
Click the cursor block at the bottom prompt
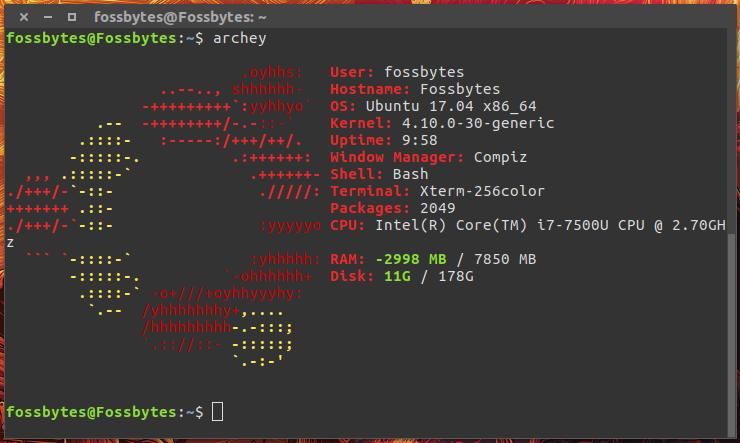pyautogui.click(x=218, y=412)
